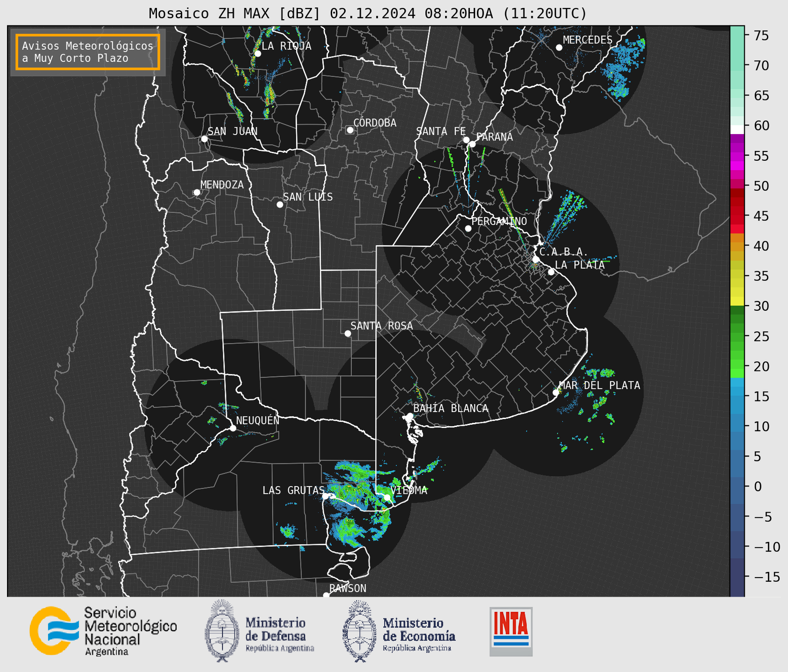Click the PERGAMINO city marker dot
This screenshot has height=672, width=788.
pos(468,229)
